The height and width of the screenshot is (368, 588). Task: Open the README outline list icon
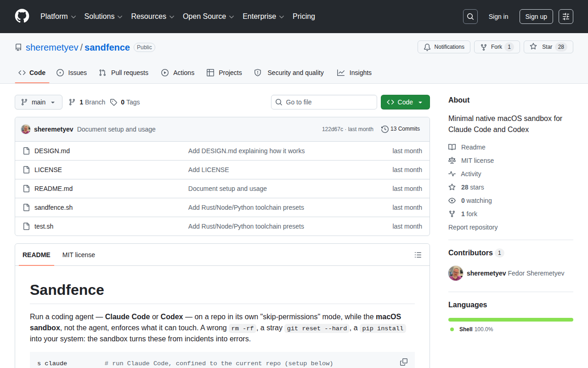coord(418,255)
